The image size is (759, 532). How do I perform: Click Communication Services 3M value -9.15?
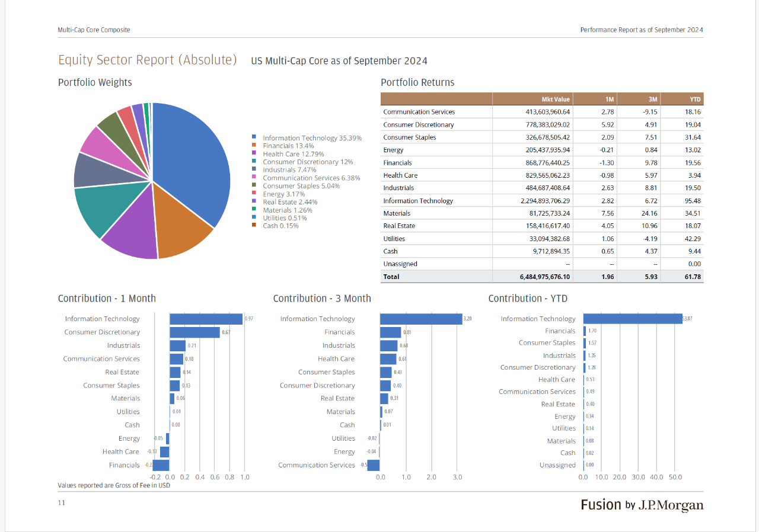pos(651,112)
